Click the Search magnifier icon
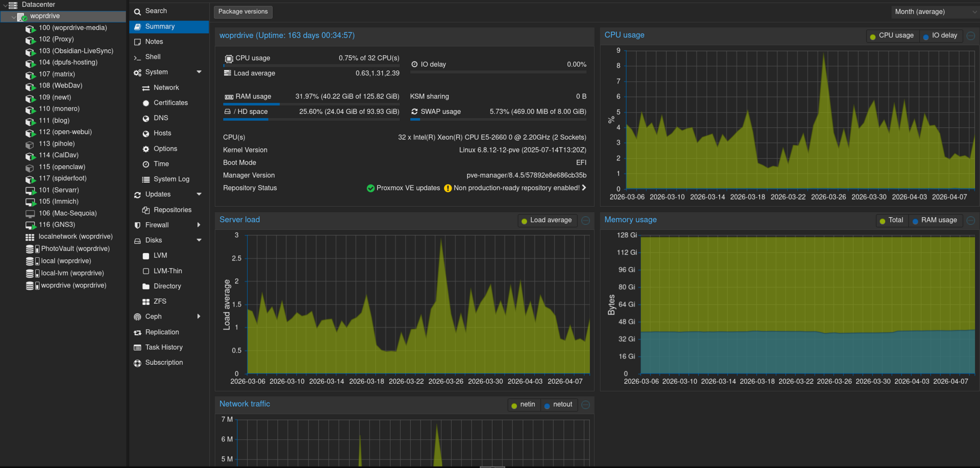980x468 pixels. [x=137, y=11]
